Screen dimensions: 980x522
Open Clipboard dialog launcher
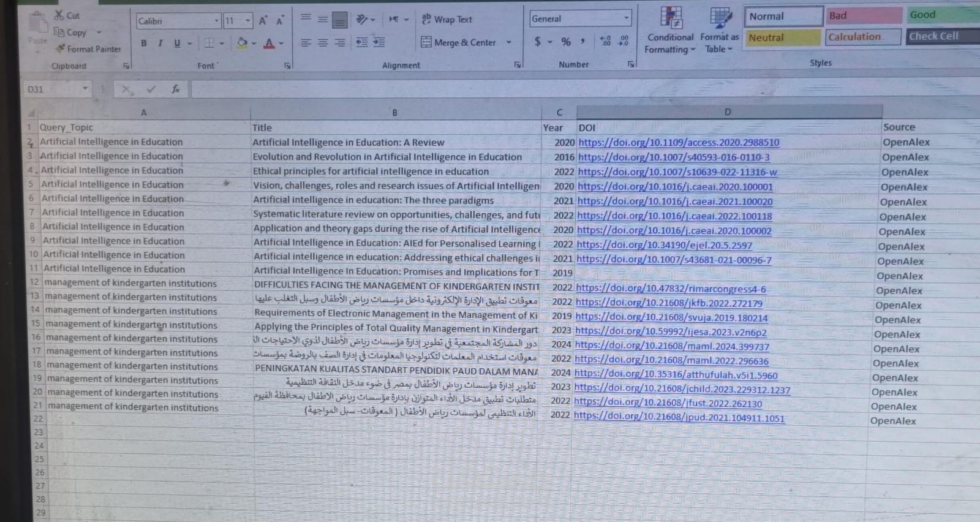click(x=126, y=66)
